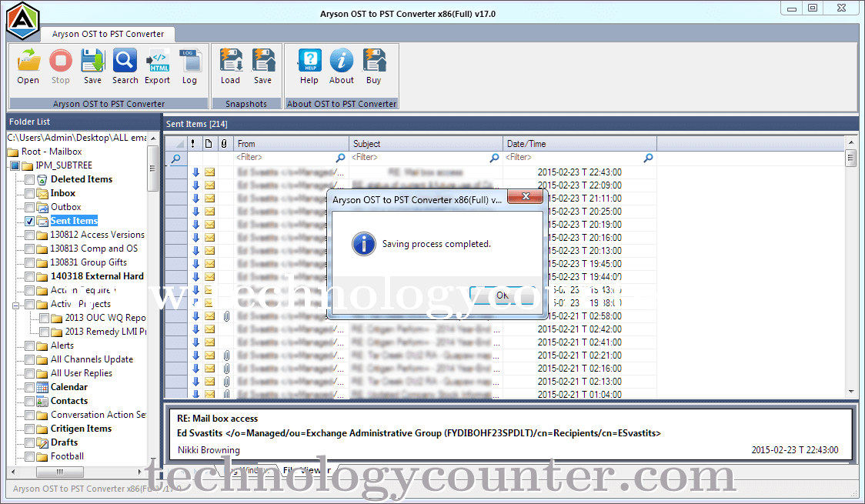Click Load snapshot icon
The image size is (865, 504).
pos(231,61)
